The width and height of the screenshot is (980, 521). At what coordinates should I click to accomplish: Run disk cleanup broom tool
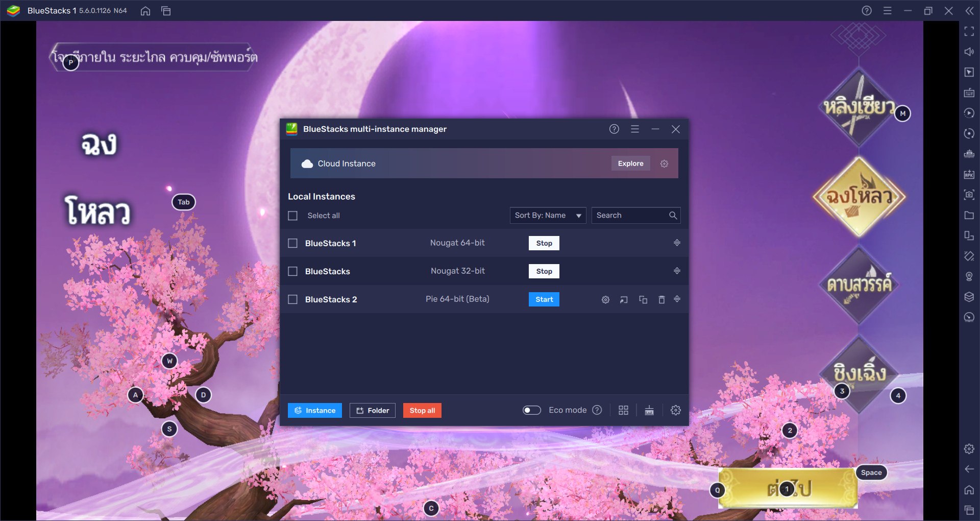pos(649,410)
